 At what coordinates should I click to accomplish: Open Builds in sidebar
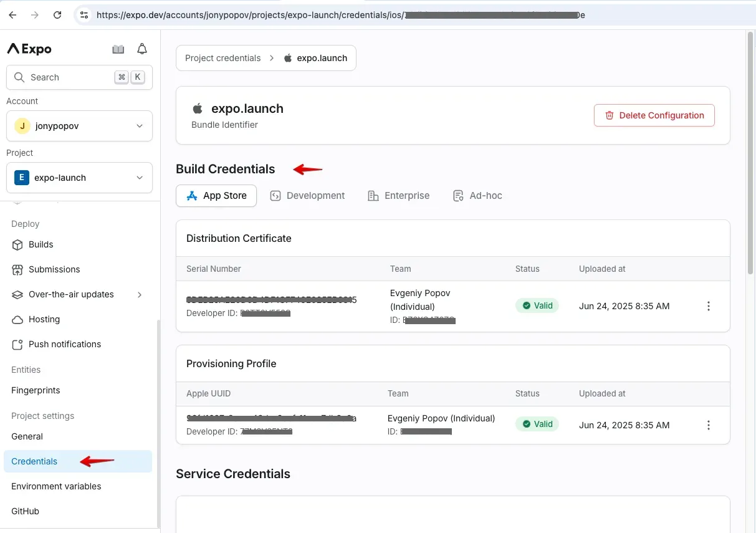(78, 244)
